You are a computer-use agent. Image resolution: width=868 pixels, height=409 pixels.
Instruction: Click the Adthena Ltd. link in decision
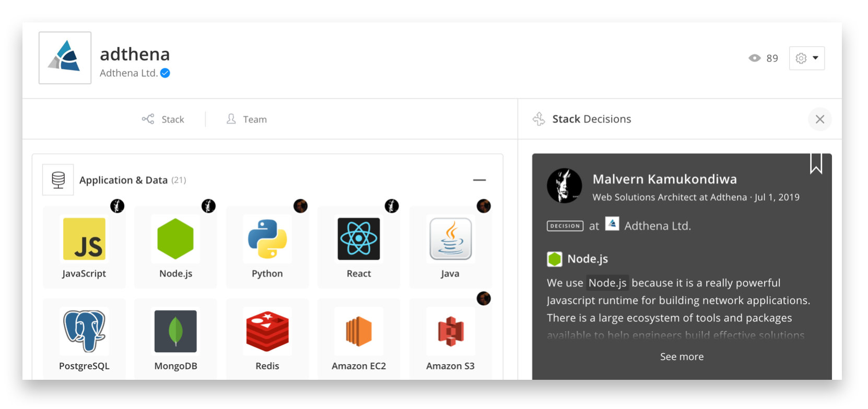pos(658,226)
